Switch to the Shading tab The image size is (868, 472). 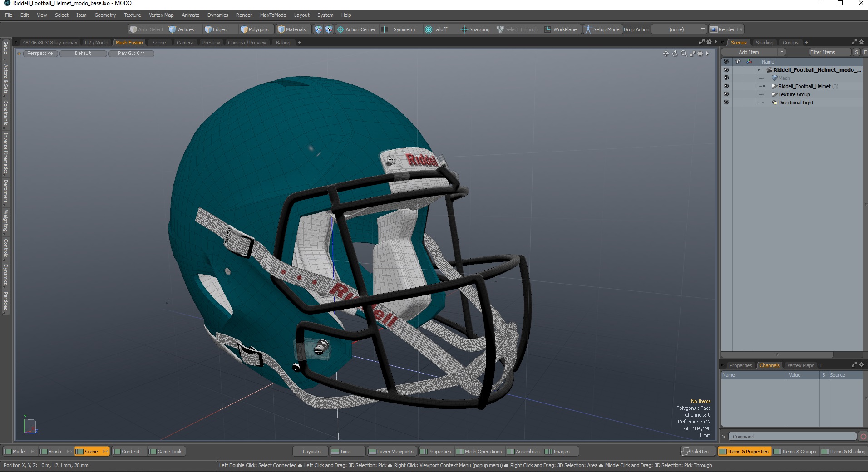click(x=764, y=43)
